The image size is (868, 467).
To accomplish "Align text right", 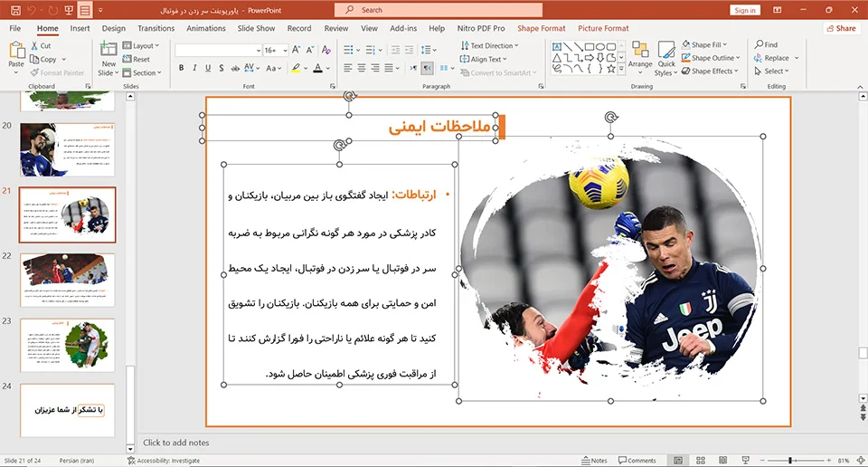I will point(375,68).
